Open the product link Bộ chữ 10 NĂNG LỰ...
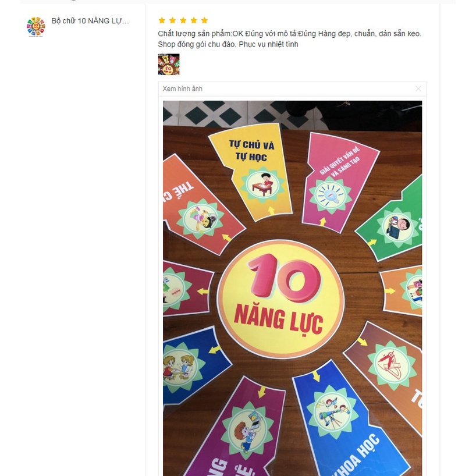This screenshot has height=476, width=476. click(90, 20)
